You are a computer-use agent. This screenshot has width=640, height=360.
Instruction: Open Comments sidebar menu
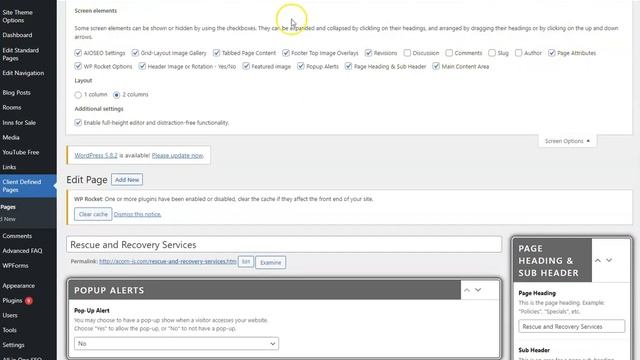point(17,236)
